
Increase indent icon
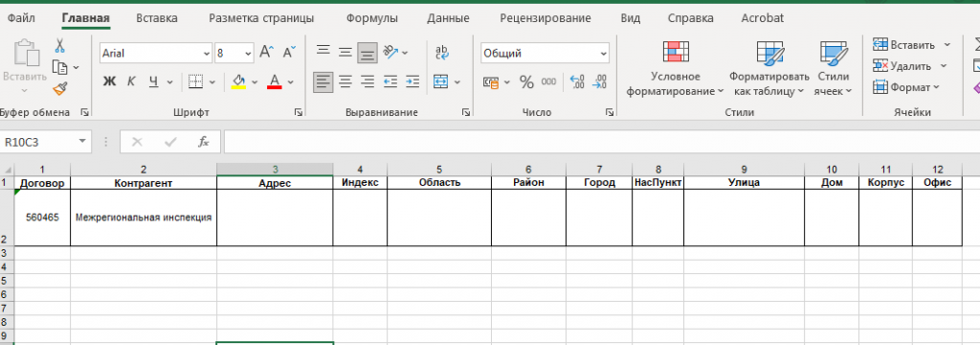pyautogui.click(x=412, y=81)
